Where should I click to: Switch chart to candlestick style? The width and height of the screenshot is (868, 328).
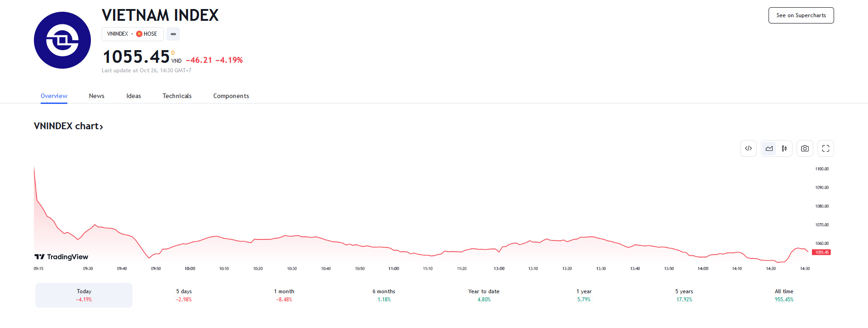[x=784, y=148]
